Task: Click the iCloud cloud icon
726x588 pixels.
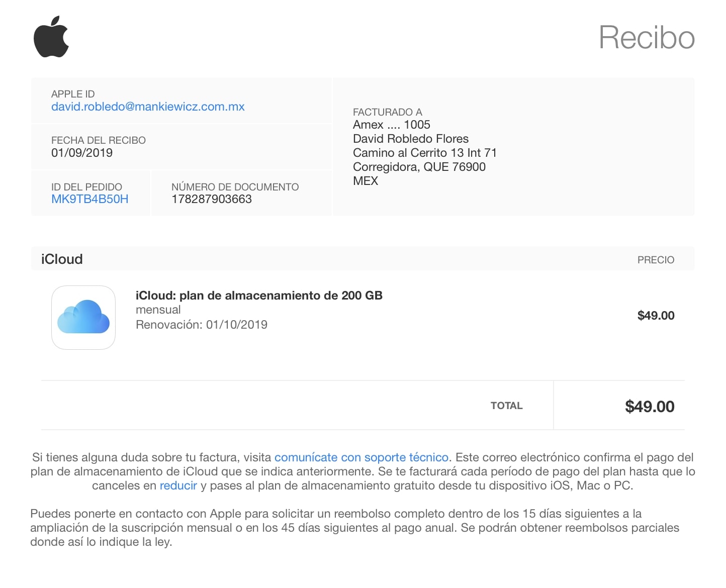Action: [x=83, y=318]
